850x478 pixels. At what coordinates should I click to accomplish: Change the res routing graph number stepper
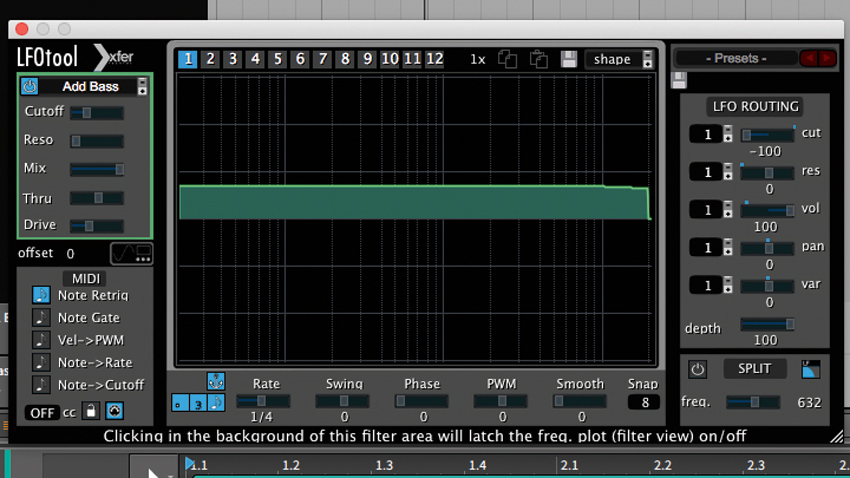(728, 172)
